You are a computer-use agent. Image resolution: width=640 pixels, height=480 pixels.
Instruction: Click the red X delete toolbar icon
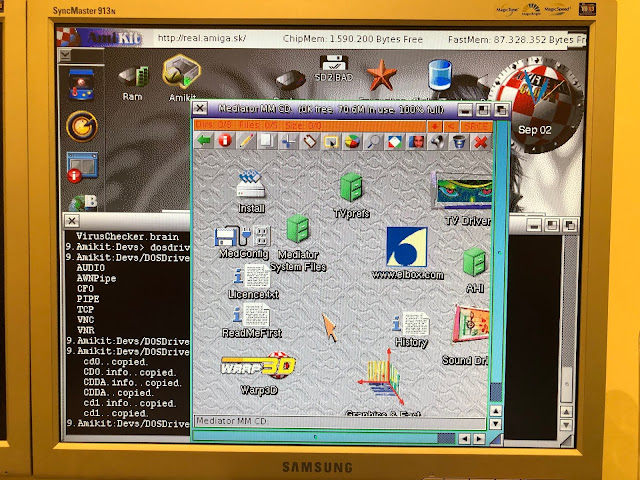[481, 142]
